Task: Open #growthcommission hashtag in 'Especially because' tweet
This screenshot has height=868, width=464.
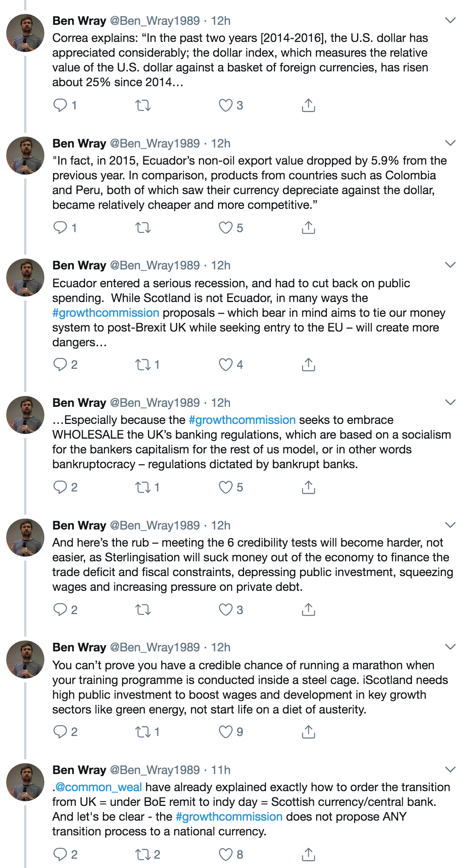Action: 242,420
